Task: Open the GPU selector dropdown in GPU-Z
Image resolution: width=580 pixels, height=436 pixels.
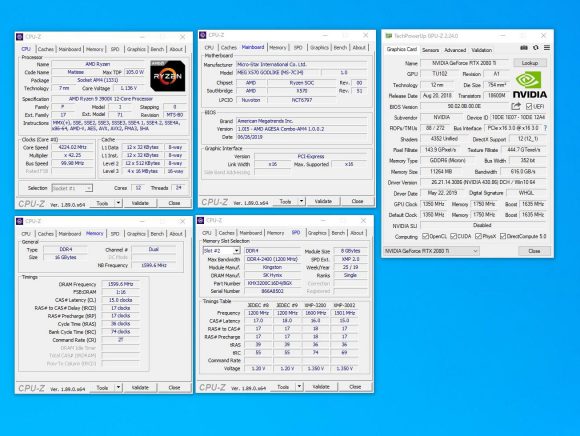Action: click(431, 251)
